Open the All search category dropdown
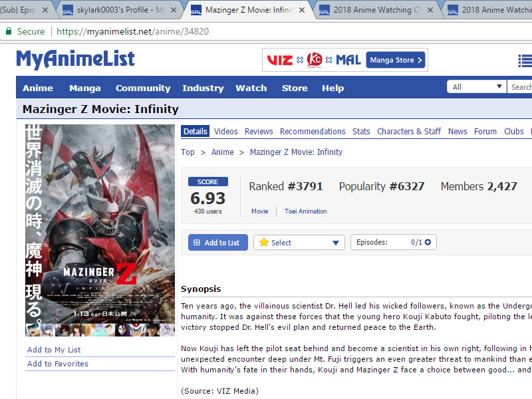This screenshot has width=532, height=399. click(477, 87)
